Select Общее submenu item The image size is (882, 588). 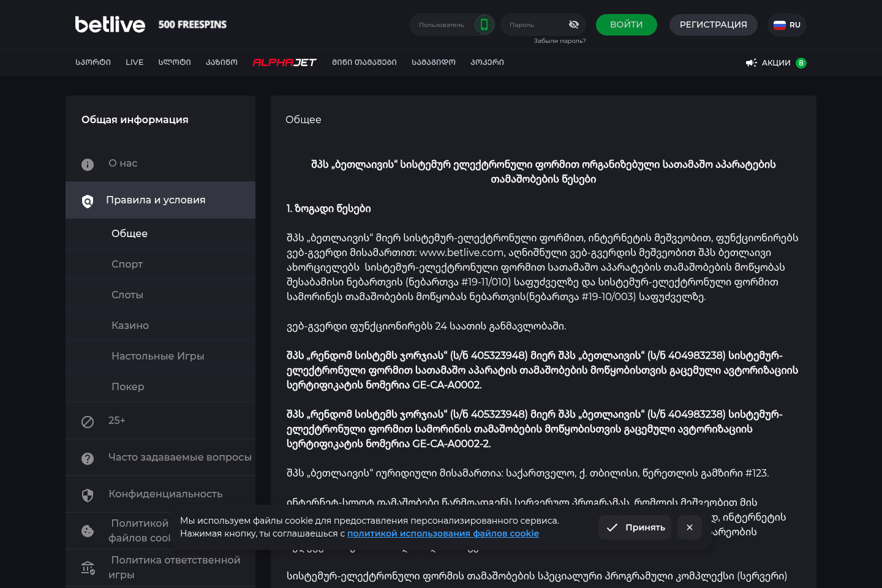tap(160, 234)
